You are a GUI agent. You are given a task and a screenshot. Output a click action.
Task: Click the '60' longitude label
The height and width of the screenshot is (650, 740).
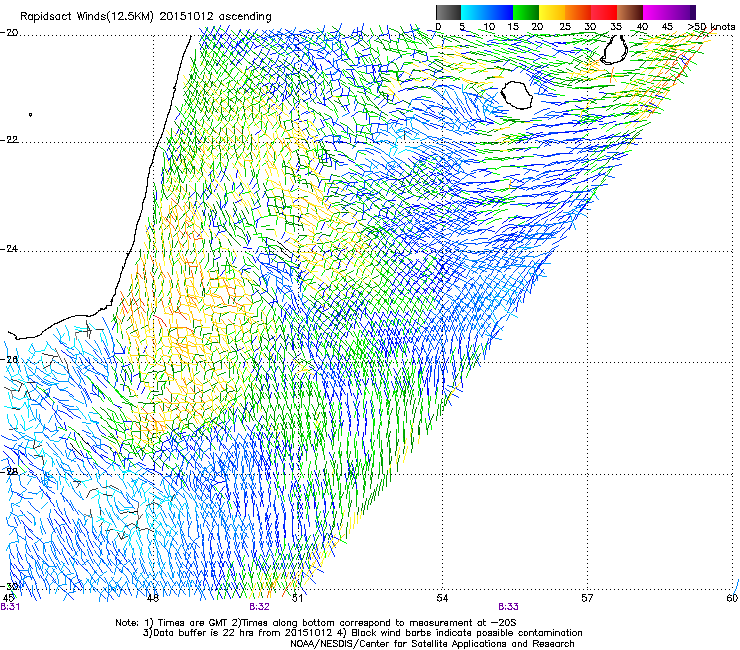pyautogui.click(x=732, y=598)
